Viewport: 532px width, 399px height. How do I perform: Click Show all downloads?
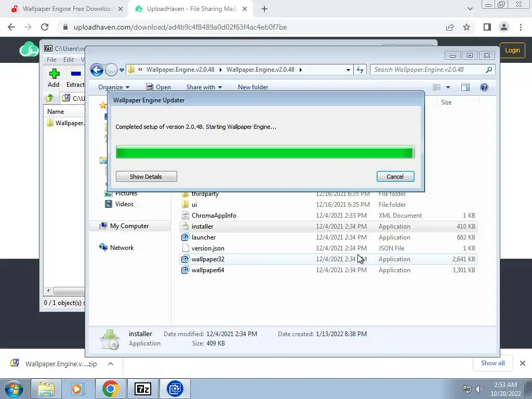click(493, 363)
